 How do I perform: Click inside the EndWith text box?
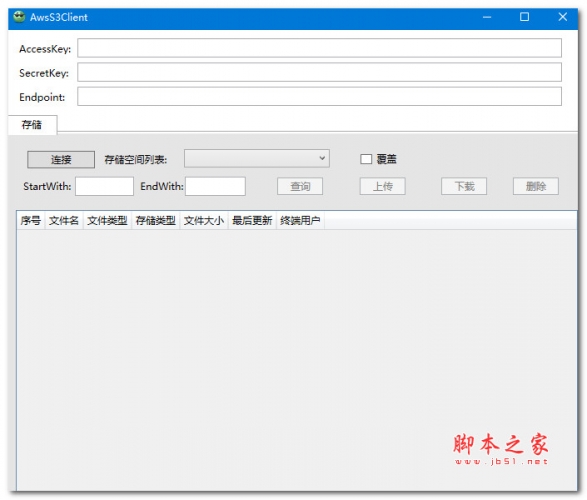(x=215, y=186)
